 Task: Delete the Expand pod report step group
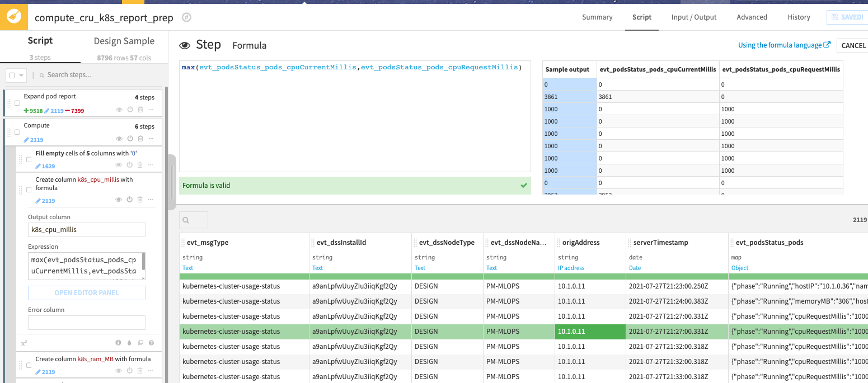tap(140, 110)
